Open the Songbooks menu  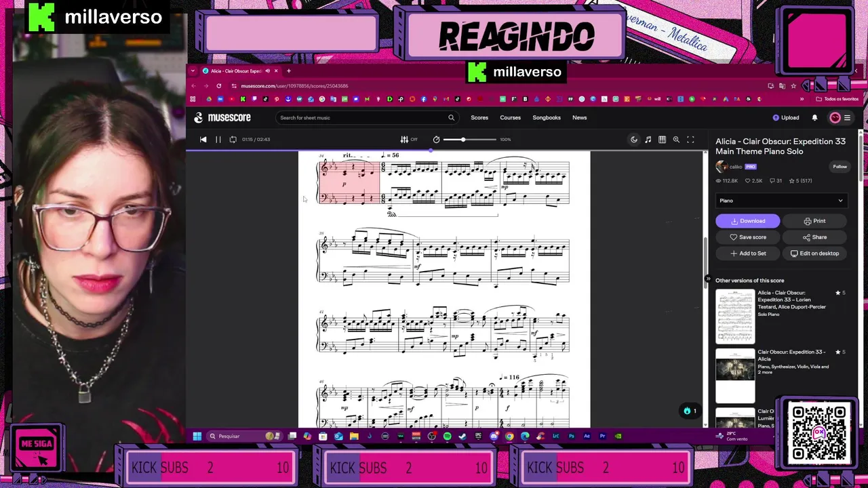pos(547,117)
